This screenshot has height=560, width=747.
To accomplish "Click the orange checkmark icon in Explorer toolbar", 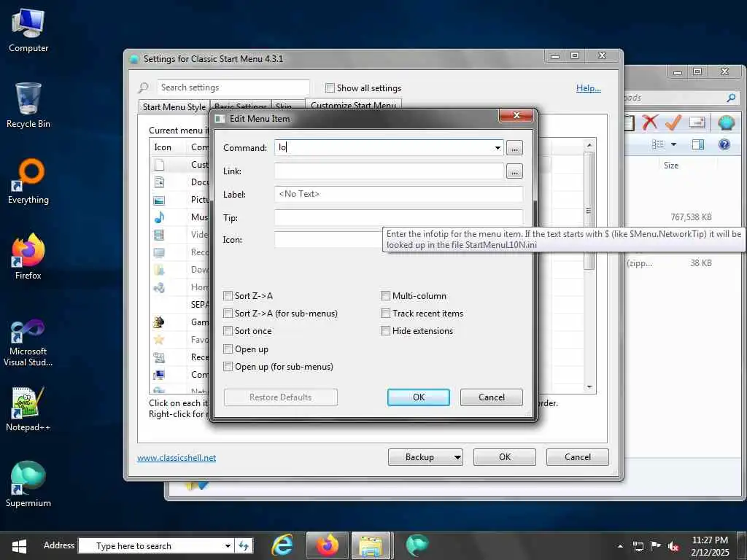I will (x=673, y=122).
